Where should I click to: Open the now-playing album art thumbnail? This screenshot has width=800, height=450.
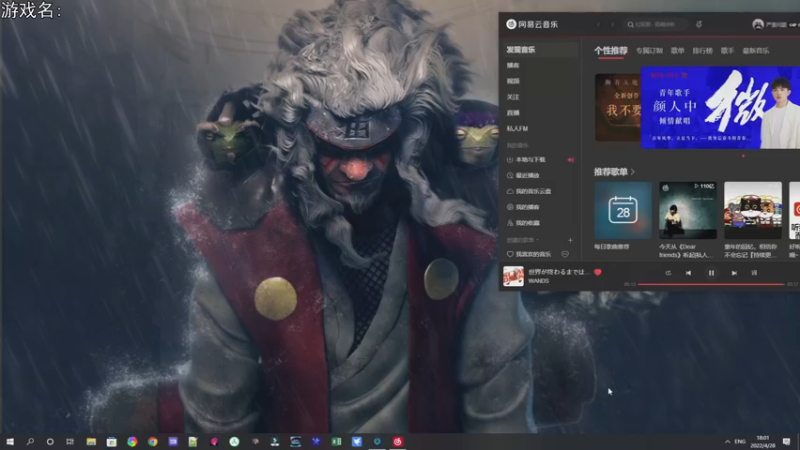coord(513,276)
